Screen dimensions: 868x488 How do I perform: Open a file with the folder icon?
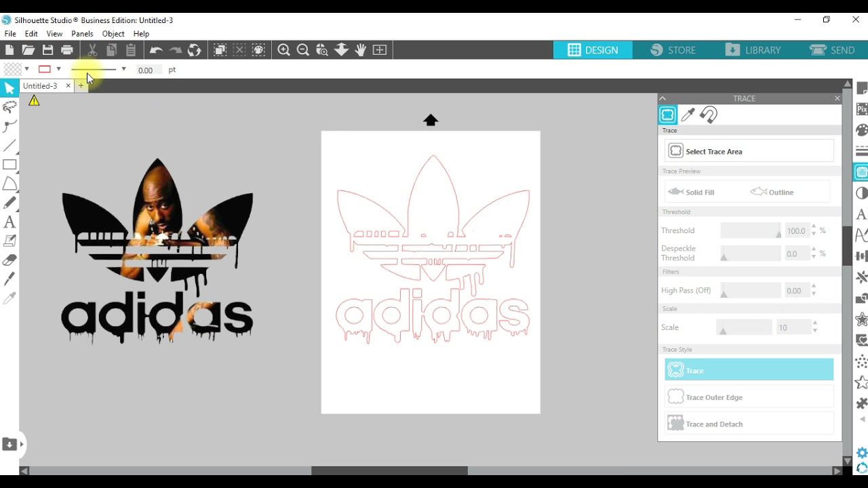pyautogui.click(x=28, y=50)
